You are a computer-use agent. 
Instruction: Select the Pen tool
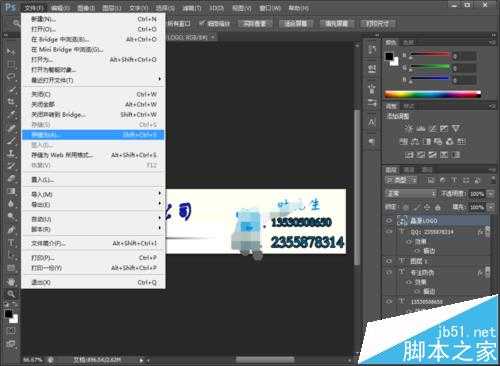[11, 230]
